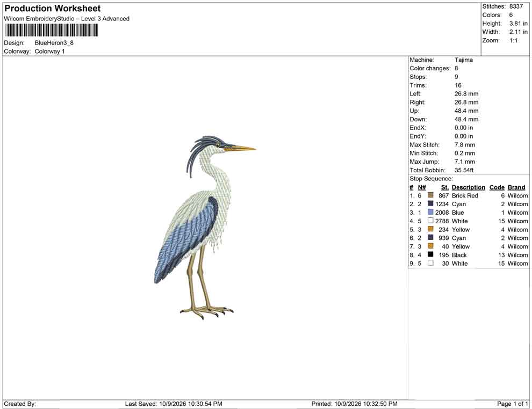Click the Height value '3.81 in'

(519, 24)
